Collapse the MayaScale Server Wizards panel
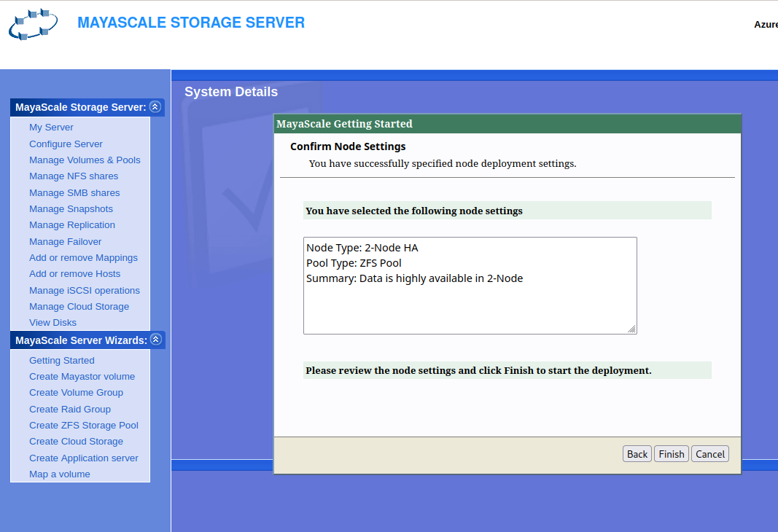Viewport: 778px width, 532px height. click(x=155, y=340)
